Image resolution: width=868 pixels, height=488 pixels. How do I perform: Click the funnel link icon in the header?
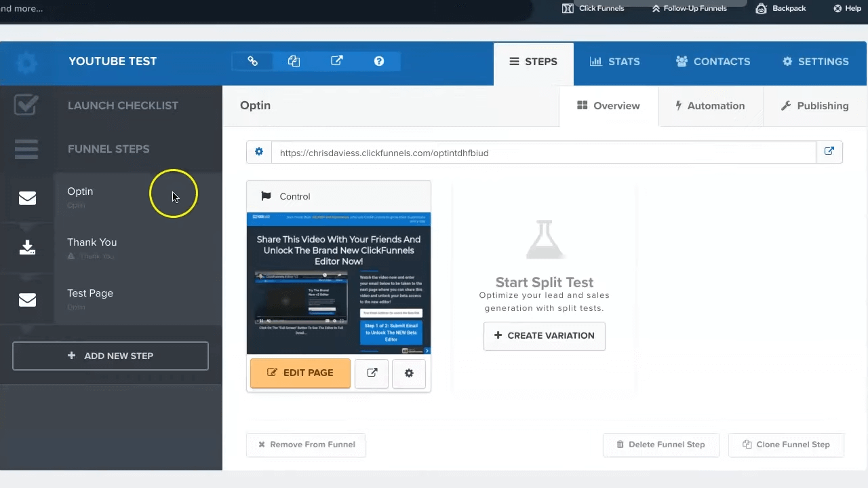click(x=252, y=61)
